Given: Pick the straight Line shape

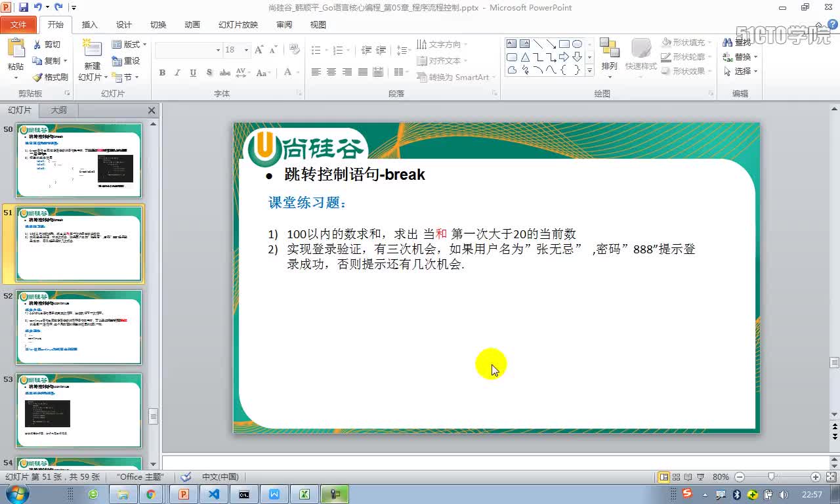Looking at the screenshot, I should 538,44.
